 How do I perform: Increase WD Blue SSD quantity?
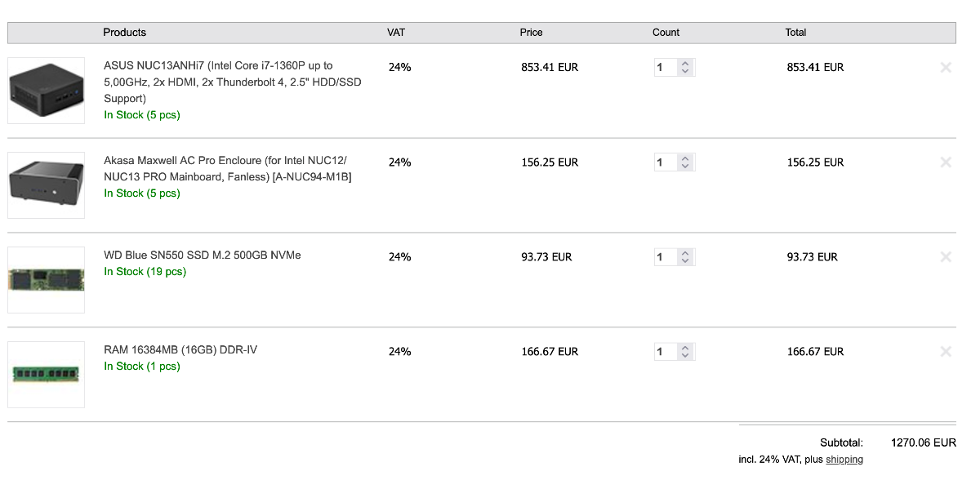point(685,253)
